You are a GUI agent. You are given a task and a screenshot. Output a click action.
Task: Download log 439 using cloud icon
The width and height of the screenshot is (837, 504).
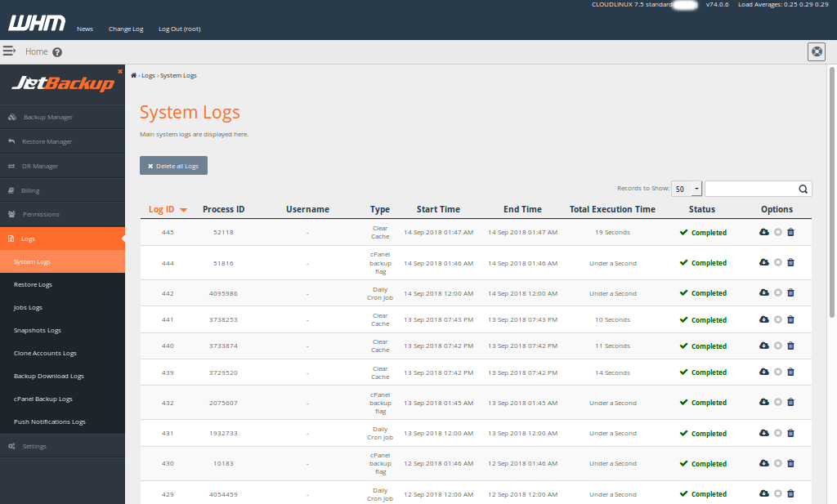tap(764, 372)
